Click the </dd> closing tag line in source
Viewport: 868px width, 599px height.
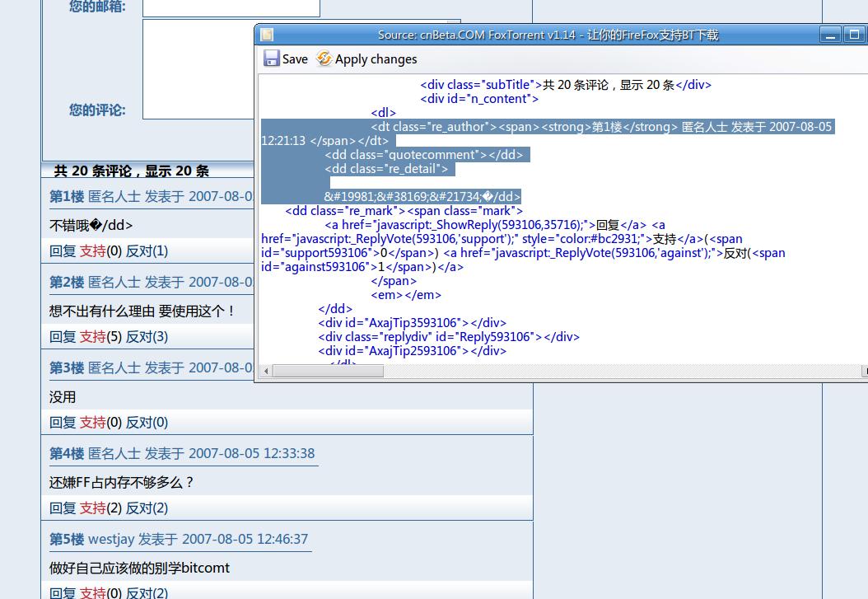335,309
